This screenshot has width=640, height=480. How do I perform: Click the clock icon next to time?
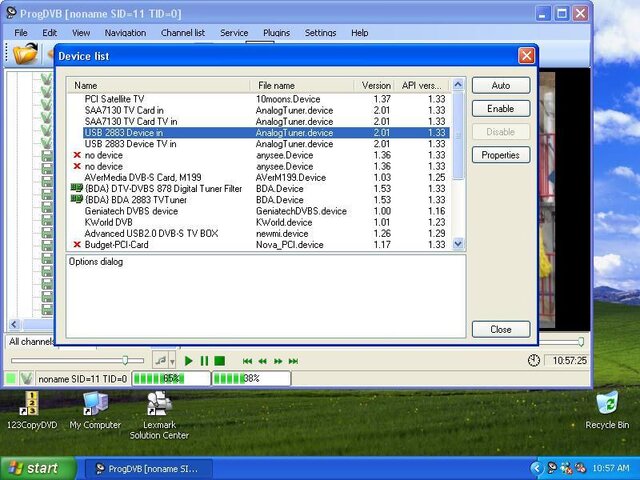(534, 360)
